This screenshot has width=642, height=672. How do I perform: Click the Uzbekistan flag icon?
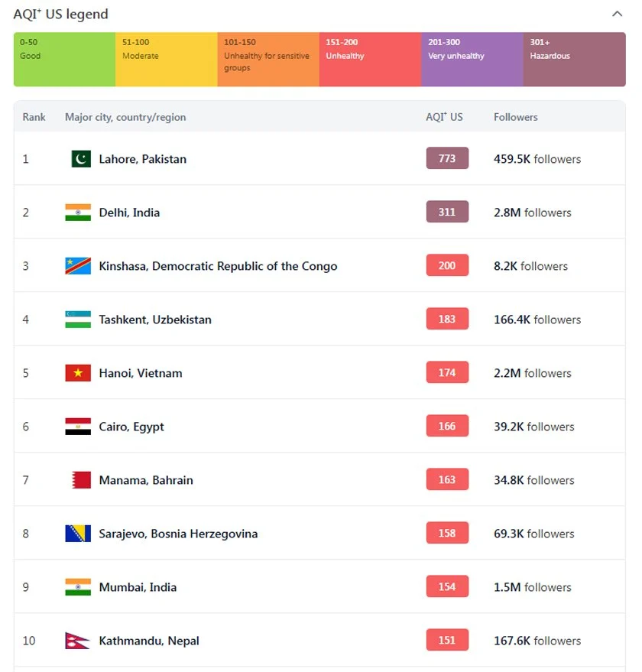tap(78, 320)
